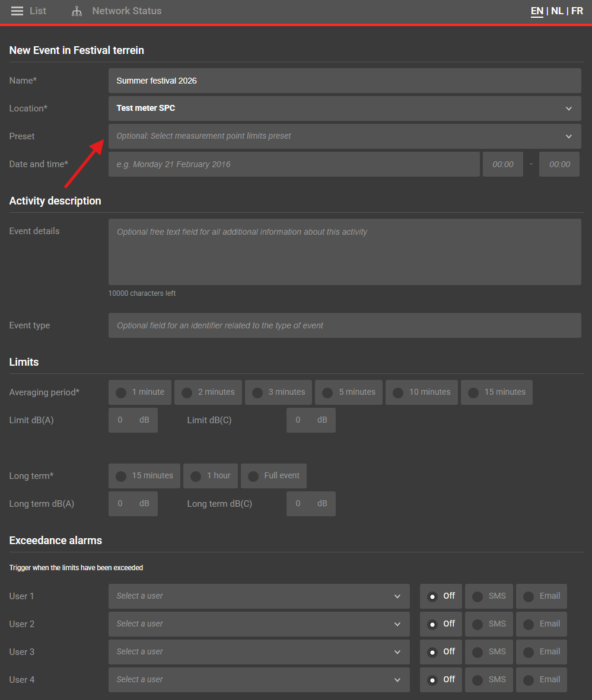Focus the Limit dB(A) value field
Screen dimensions: 592x700
pos(121,420)
